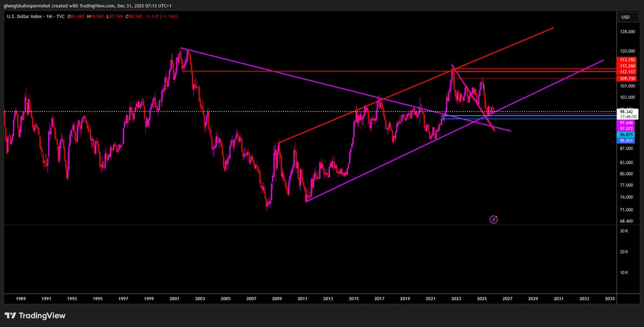Click the 2029 label on time axis
Viewport: 644px width, 327px height.
point(533,298)
